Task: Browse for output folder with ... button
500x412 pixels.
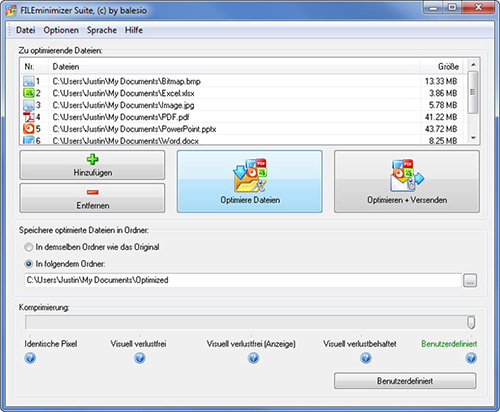Action: [x=470, y=280]
